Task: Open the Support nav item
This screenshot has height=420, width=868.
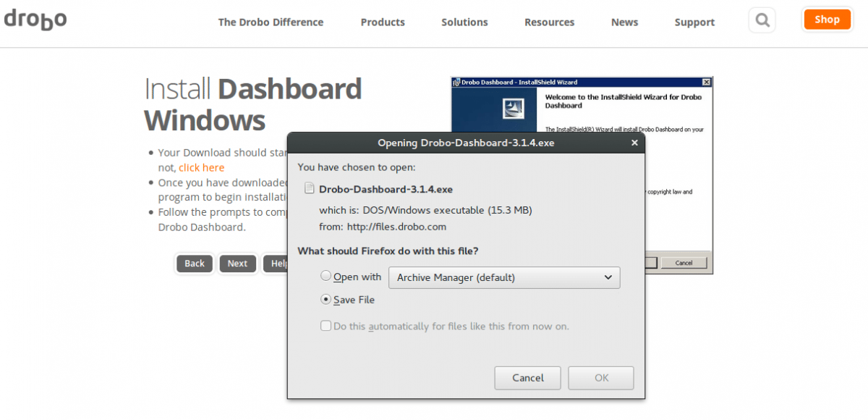Action: click(x=694, y=22)
